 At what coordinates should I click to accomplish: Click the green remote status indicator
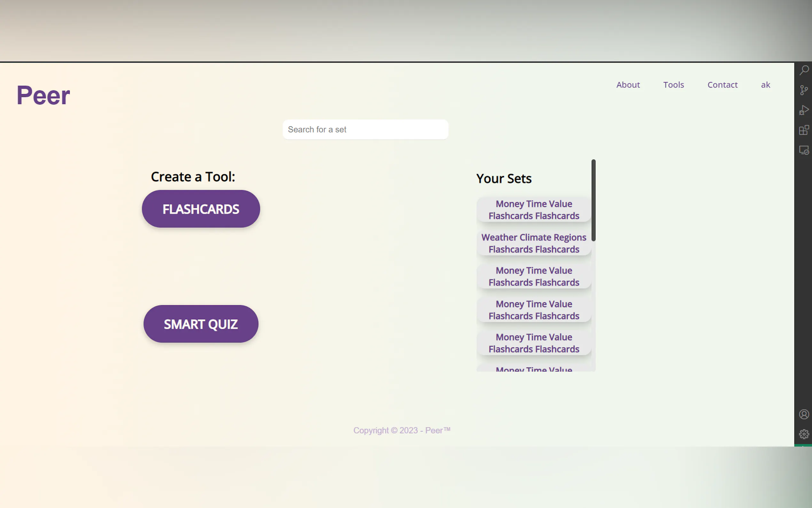[x=803, y=445]
